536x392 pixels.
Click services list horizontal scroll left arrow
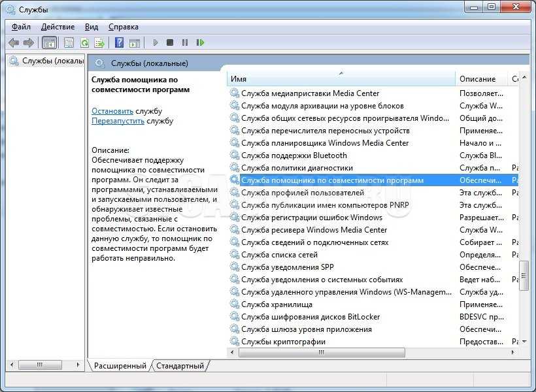coord(233,352)
